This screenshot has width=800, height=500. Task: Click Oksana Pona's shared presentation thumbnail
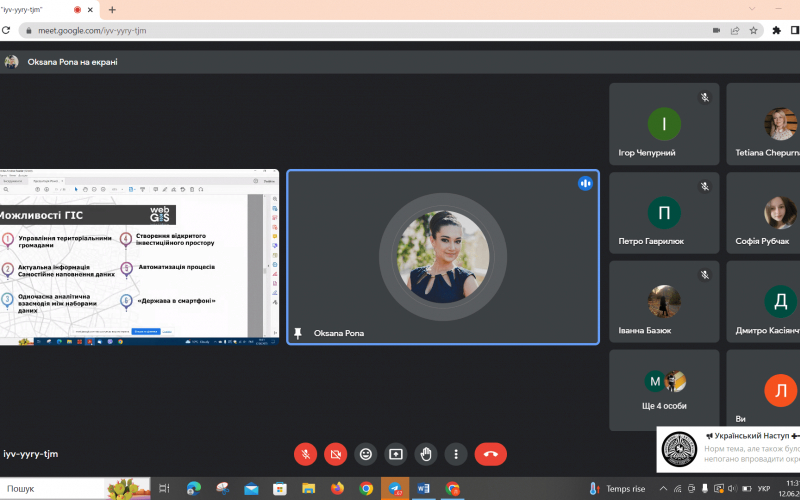pos(138,257)
